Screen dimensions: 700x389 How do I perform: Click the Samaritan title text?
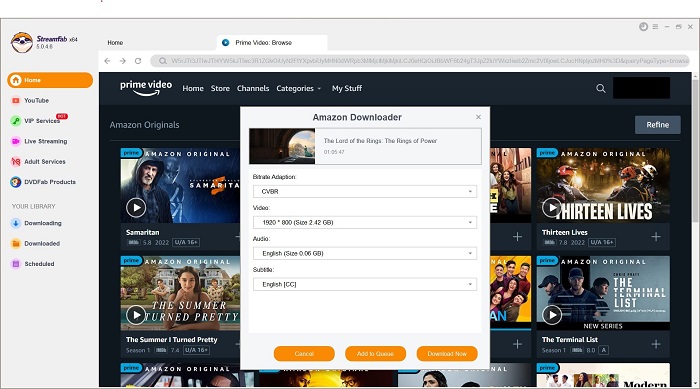[x=142, y=232]
